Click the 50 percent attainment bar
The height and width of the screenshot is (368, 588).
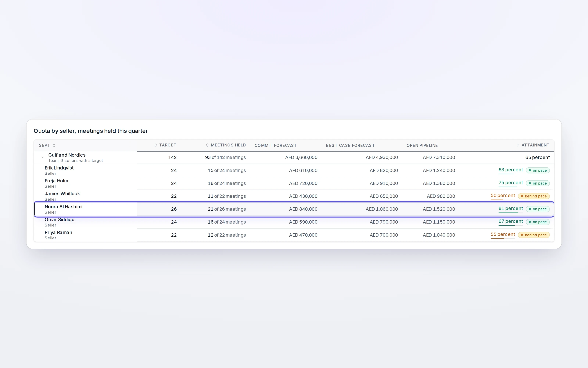pyautogui.click(x=503, y=200)
